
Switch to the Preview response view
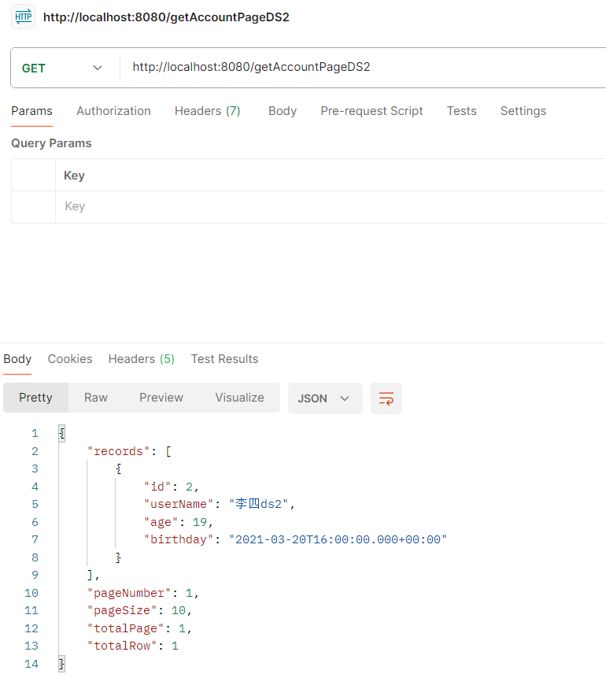coord(161,398)
